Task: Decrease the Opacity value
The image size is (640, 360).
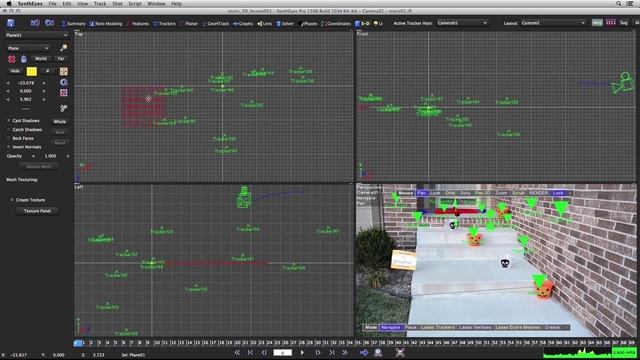Action: point(33,156)
